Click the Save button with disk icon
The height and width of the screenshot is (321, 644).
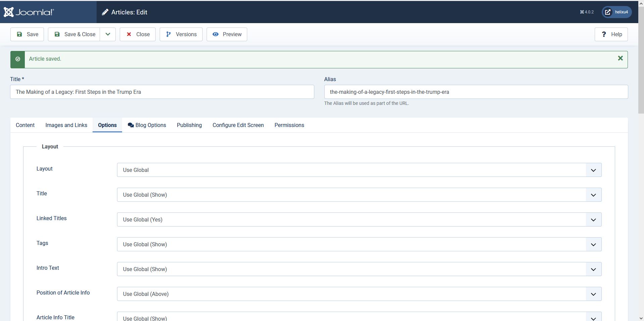pyautogui.click(x=27, y=34)
